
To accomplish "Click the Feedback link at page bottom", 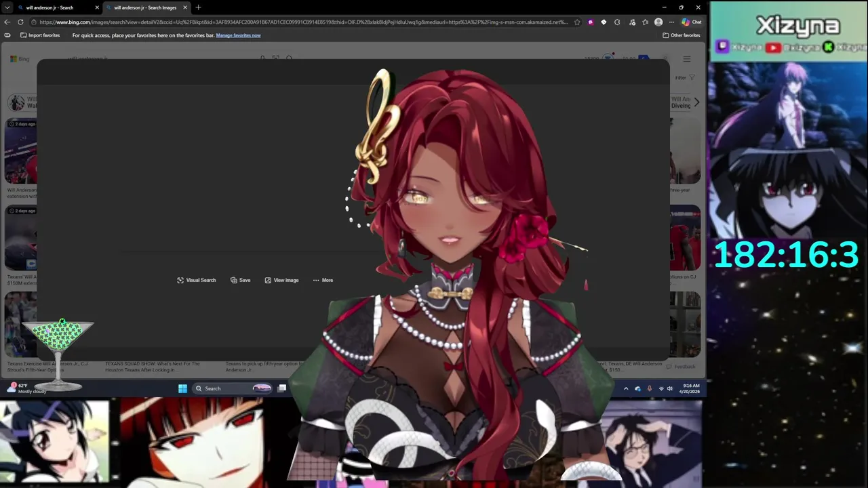I will click(x=681, y=367).
